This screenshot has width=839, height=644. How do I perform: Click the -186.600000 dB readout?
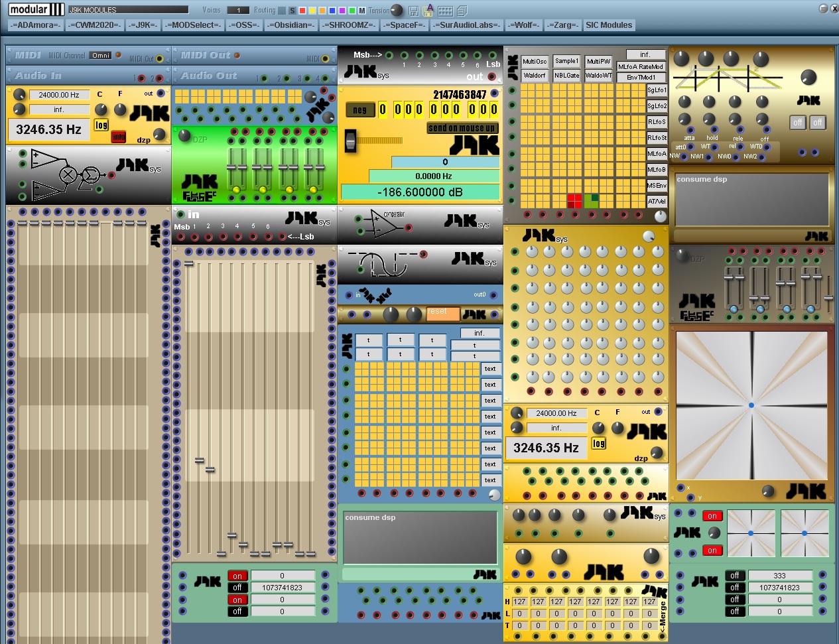click(420, 192)
